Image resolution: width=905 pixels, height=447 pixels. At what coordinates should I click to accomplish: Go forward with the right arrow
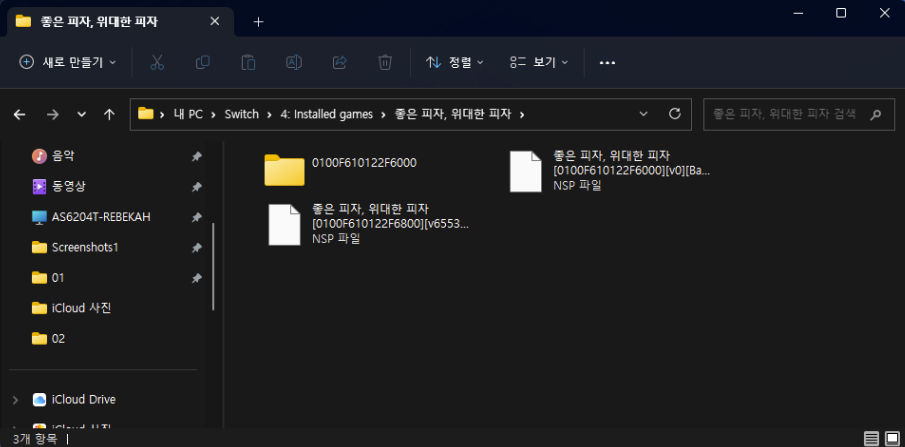[x=53, y=114]
